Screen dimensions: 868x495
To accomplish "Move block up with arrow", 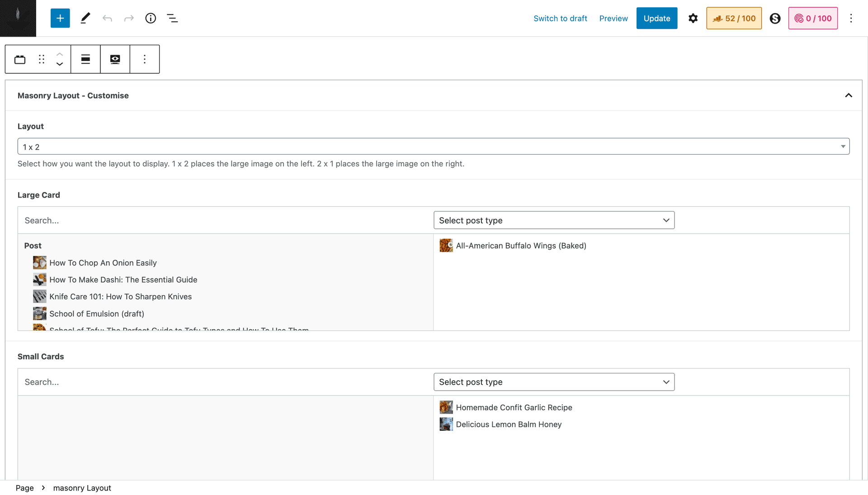I will 60,54.
